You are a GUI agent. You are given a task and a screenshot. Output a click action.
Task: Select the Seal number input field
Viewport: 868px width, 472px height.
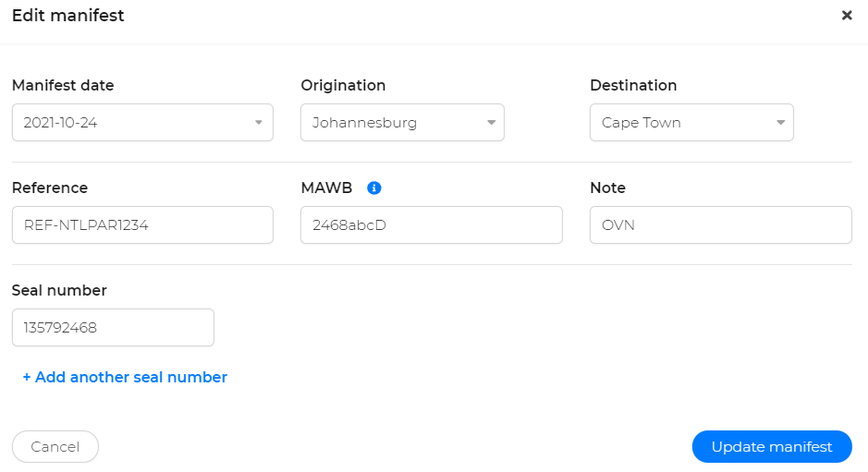coord(113,328)
